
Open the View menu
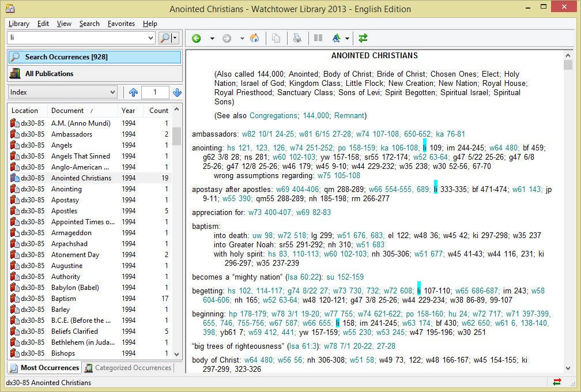(x=64, y=24)
